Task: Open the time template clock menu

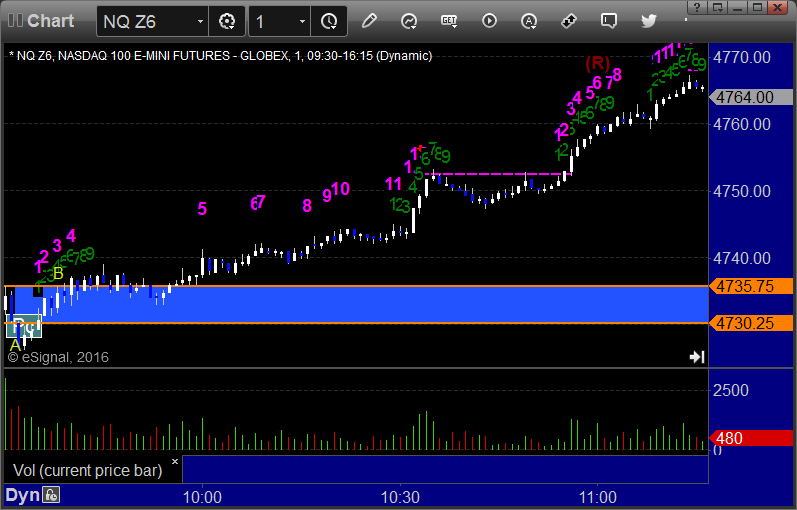Action: click(x=329, y=21)
